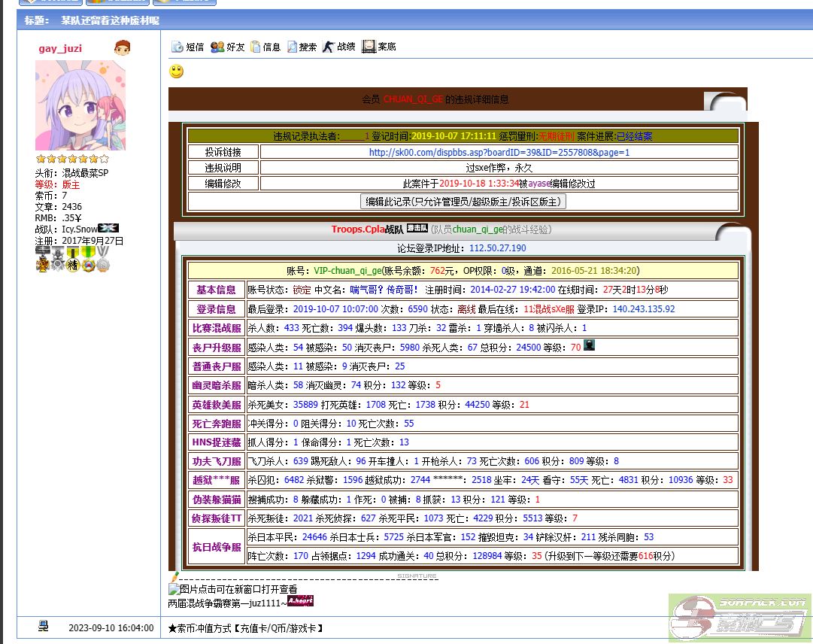The height and width of the screenshot is (644, 813).
Task: Click the broken image placeholder in signature
Action: point(174,589)
